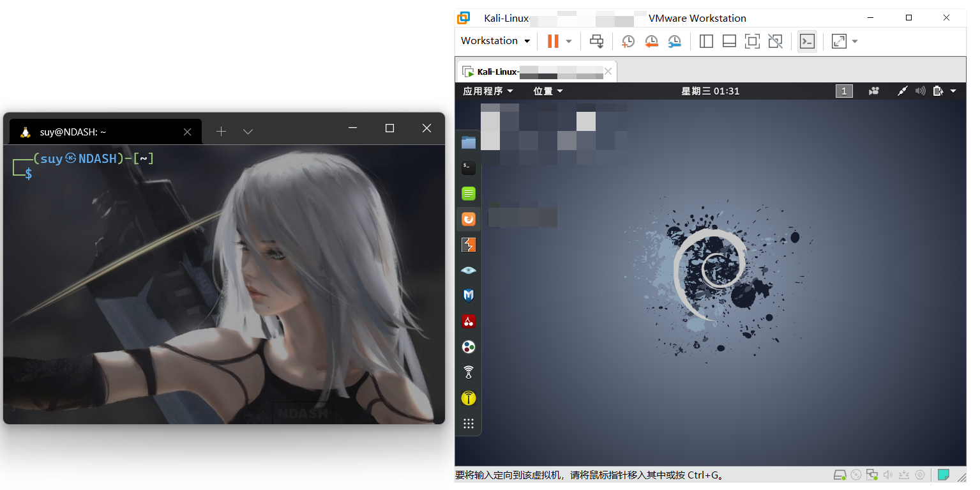Revert the VM to previous snapshot
The image size is (980, 490).
click(x=651, y=41)
